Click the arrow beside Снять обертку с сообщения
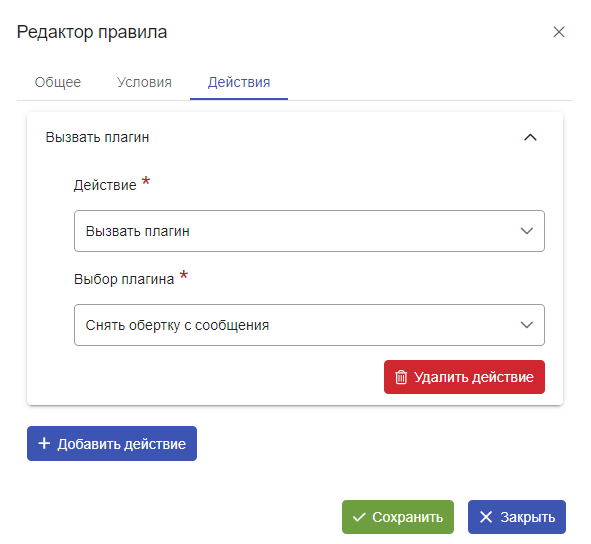The width and height of the screenshot is (591, 544). [x=527, y=325]
